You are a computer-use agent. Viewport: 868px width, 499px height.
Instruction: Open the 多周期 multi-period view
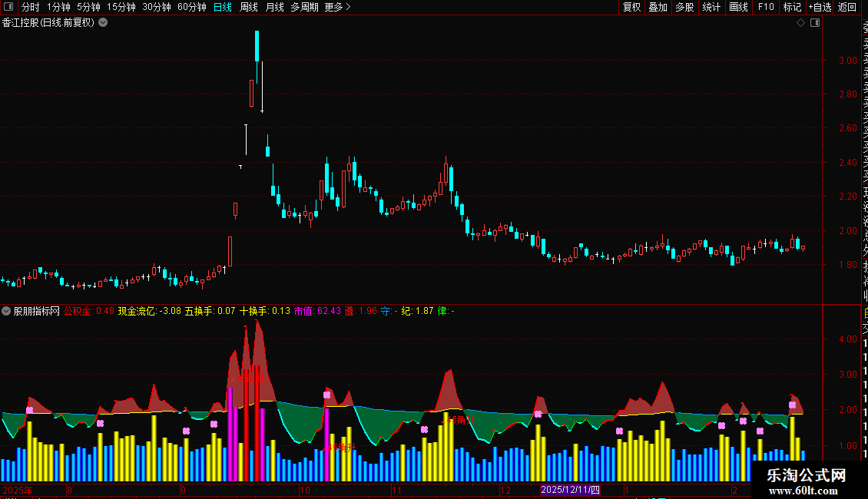304,7
